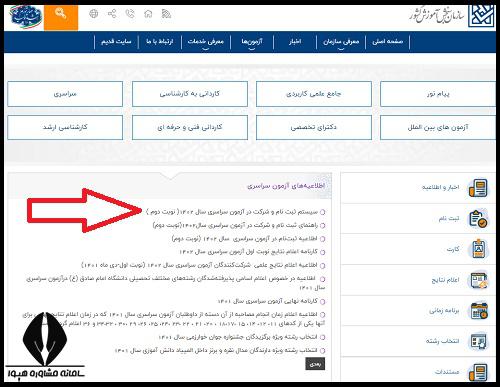Click کارت sidebar label
Image resolution: width=500 pixels, height=387 pixels.
453,249
